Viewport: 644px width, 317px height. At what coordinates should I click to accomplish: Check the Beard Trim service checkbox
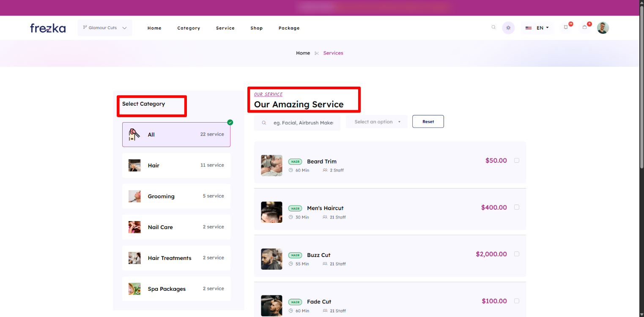pyautogui.click(x=517, y=161)
